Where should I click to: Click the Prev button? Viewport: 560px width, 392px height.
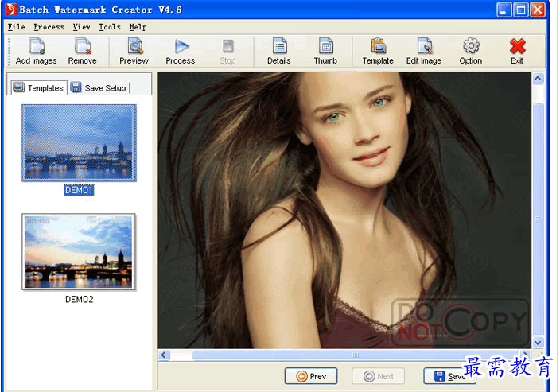[310, 376]
